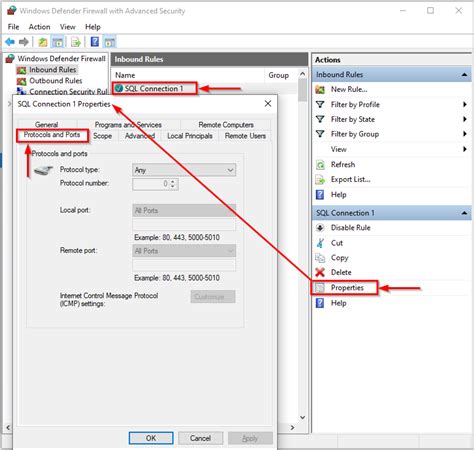Click the red Delete X icon

coord(320,272)
